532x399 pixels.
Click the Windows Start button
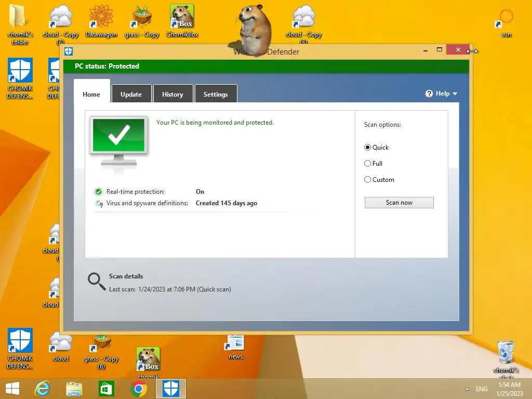coord(12,389)
